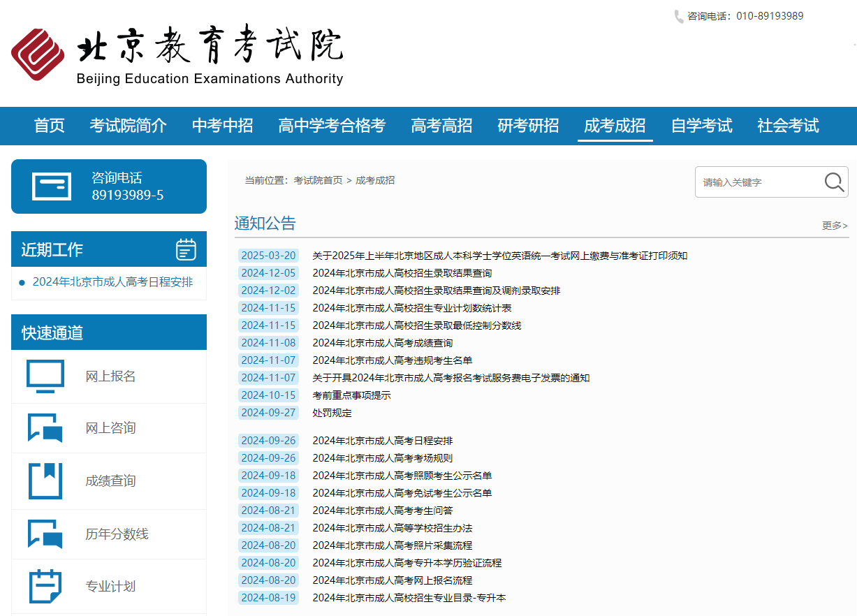Viewport: 857px width, 616px height.
Task: Click the 通知公告 section heading
Action: coord(265,223)
